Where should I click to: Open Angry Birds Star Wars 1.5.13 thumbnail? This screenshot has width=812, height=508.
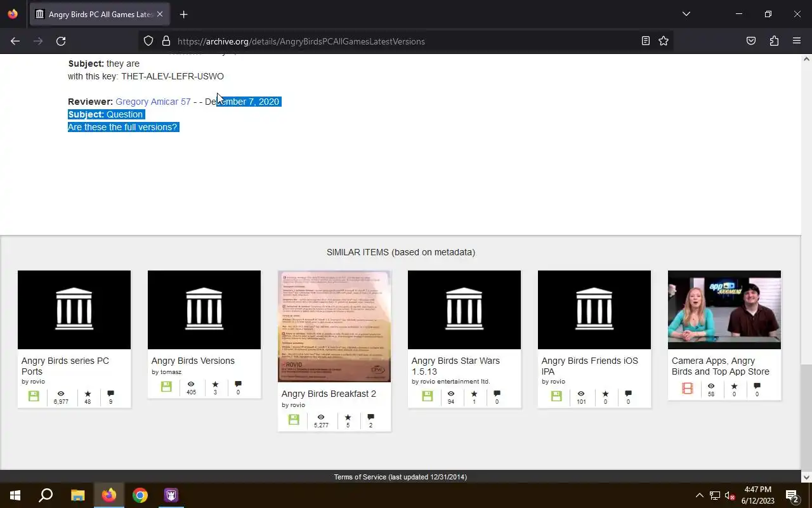[464, 310]
